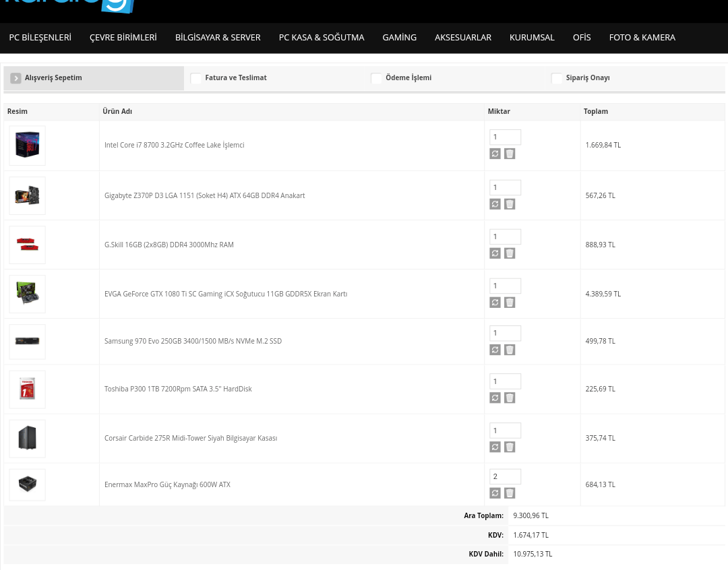The height and width of the screenshot is (570, 728).
Task: Click the Enermax power supply thumbnail
Action: point(28,484)
